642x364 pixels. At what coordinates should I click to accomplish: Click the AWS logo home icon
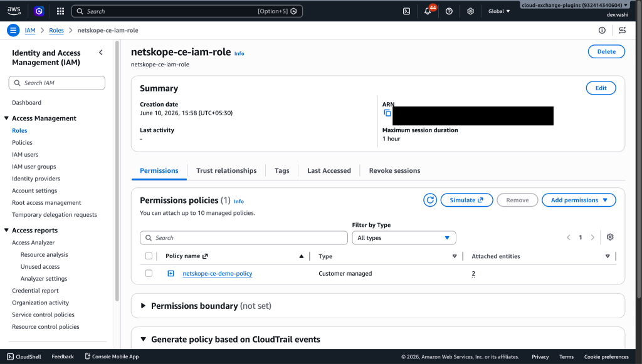tap(14, 11)
